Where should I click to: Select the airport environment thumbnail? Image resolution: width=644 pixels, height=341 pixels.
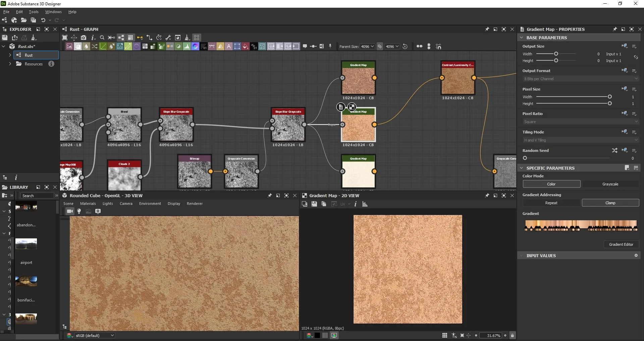pyautogui.click(x=26, y=244)
